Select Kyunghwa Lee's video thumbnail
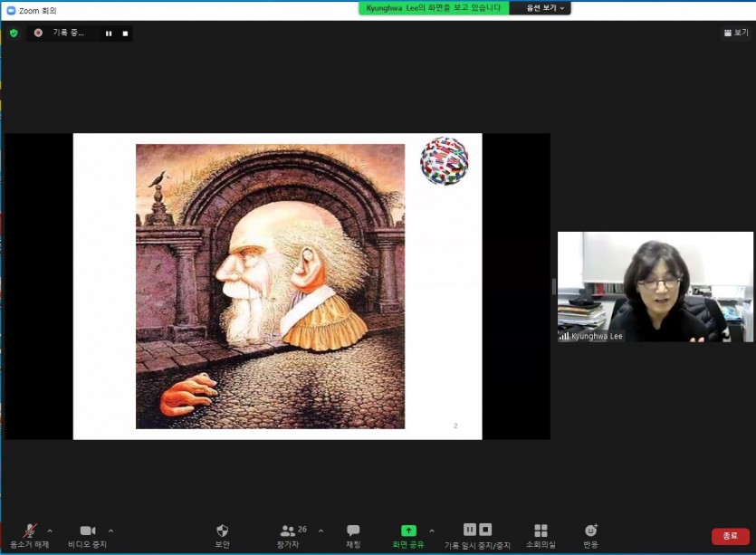The width and height of the screenshot is (756, 555). (656, 287)
